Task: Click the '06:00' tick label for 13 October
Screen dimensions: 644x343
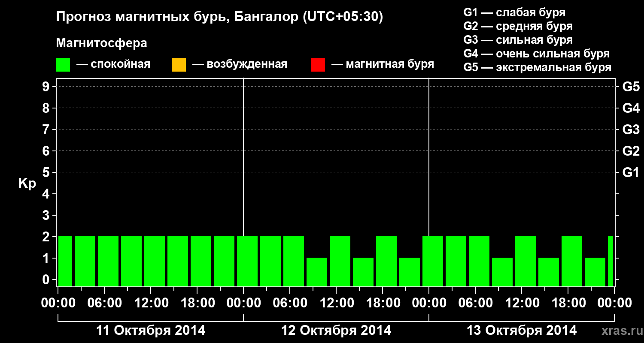Action: [x=476, y=303]
